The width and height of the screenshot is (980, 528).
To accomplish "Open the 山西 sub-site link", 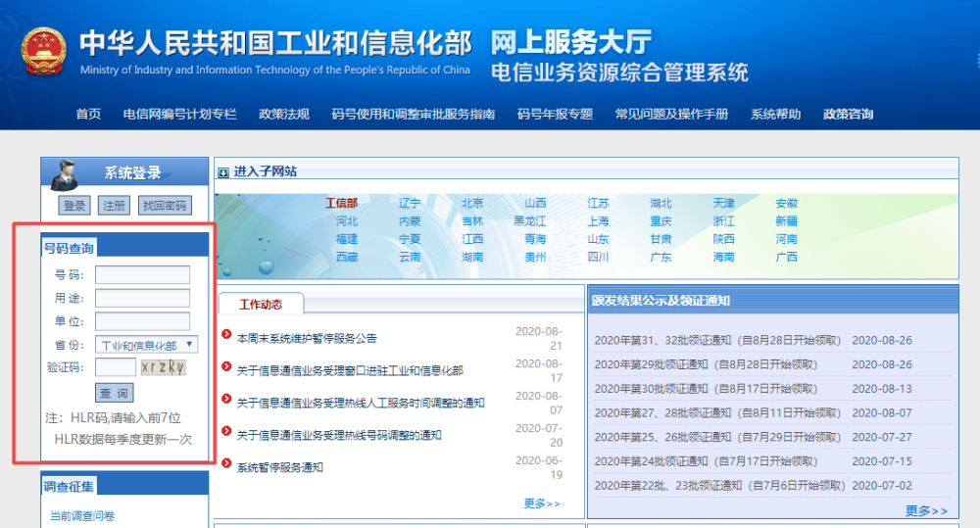I will 535,203.
